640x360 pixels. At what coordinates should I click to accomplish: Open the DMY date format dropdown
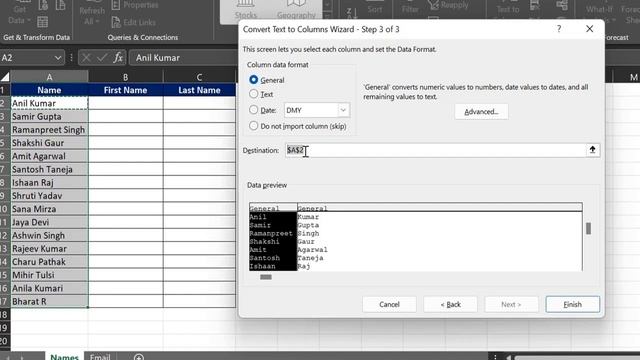[x=343, y=110]
